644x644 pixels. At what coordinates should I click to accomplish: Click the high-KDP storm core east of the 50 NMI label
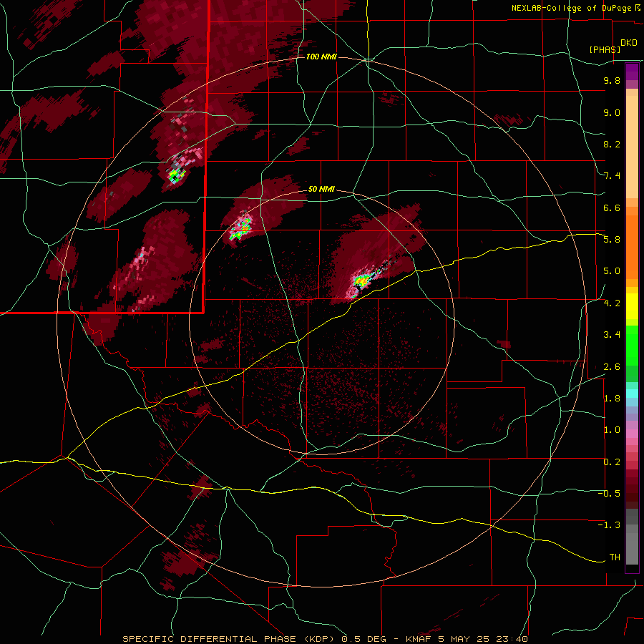[361, 281]
